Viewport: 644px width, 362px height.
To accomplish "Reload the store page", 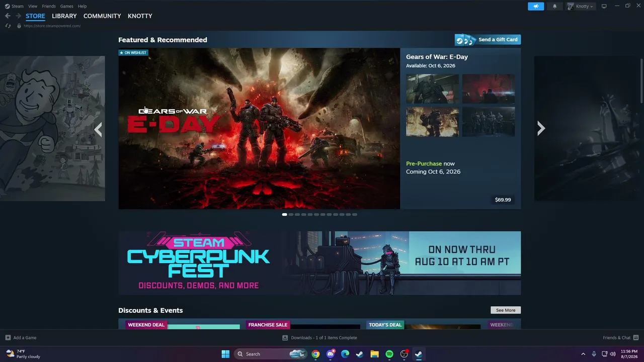I will (8, 26).
